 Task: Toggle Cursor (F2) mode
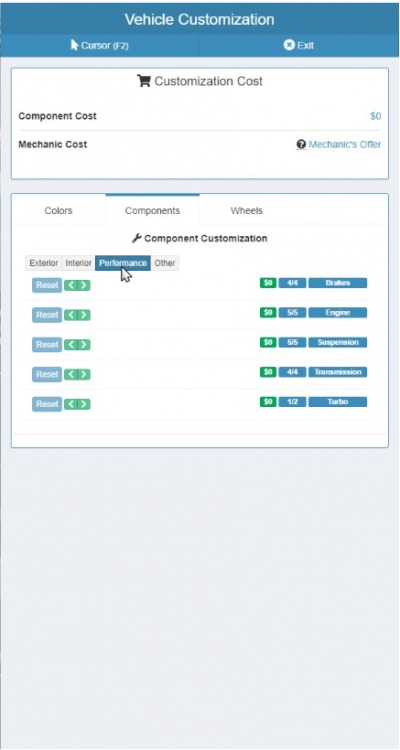pos(100,45)
